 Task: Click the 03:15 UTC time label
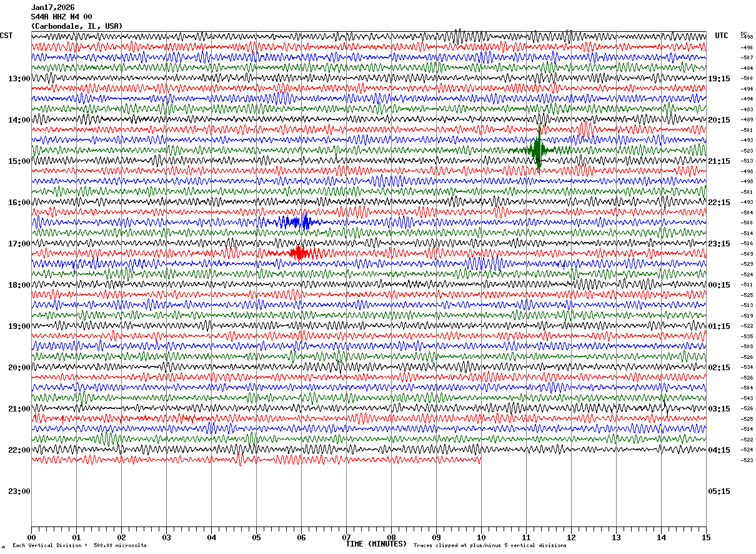coord(719,409)
